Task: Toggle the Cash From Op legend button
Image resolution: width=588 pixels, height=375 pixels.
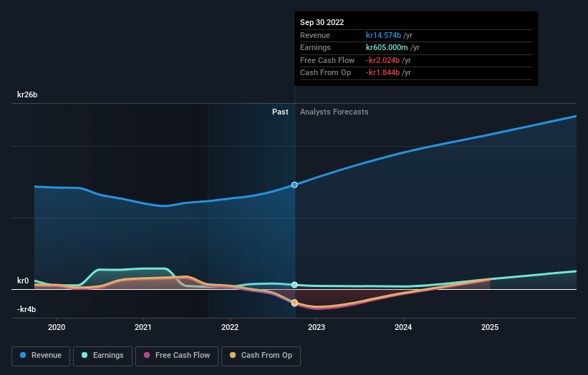Action: click(x=261, y=356)
